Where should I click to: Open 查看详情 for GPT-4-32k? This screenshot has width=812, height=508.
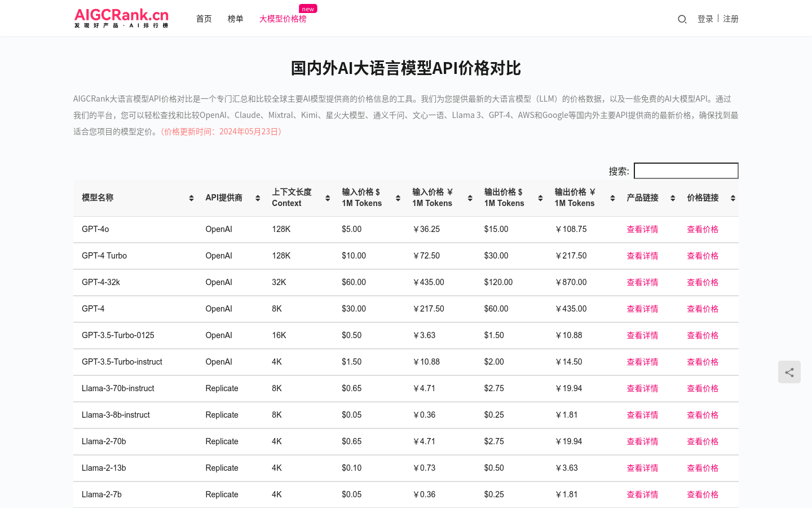click(642, 282)
